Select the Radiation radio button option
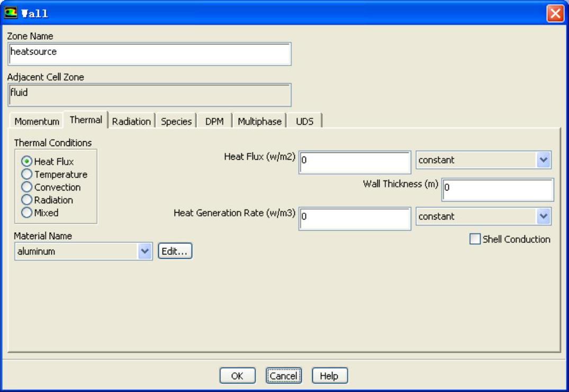Image resolution: width=569 pixels, height=392 pixels. [x=26, y=199]
